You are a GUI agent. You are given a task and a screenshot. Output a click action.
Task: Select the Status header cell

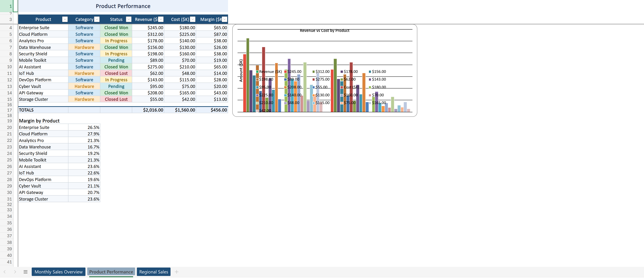116,19
